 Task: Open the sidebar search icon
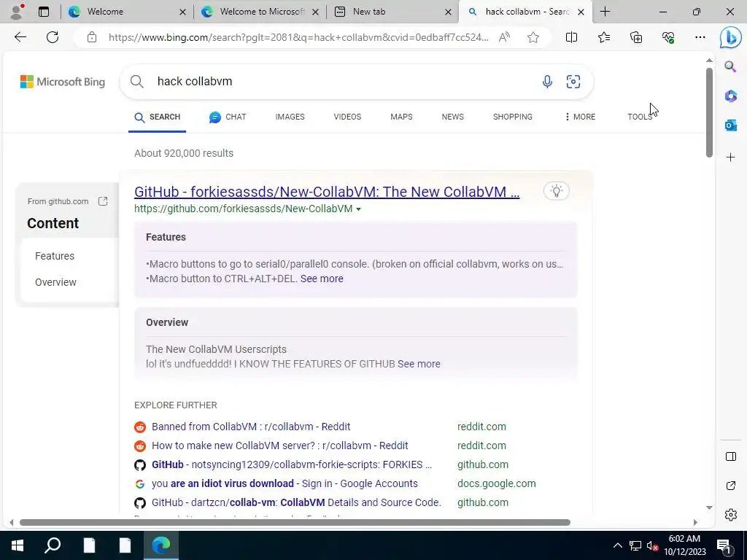click(x=730, y=66)
